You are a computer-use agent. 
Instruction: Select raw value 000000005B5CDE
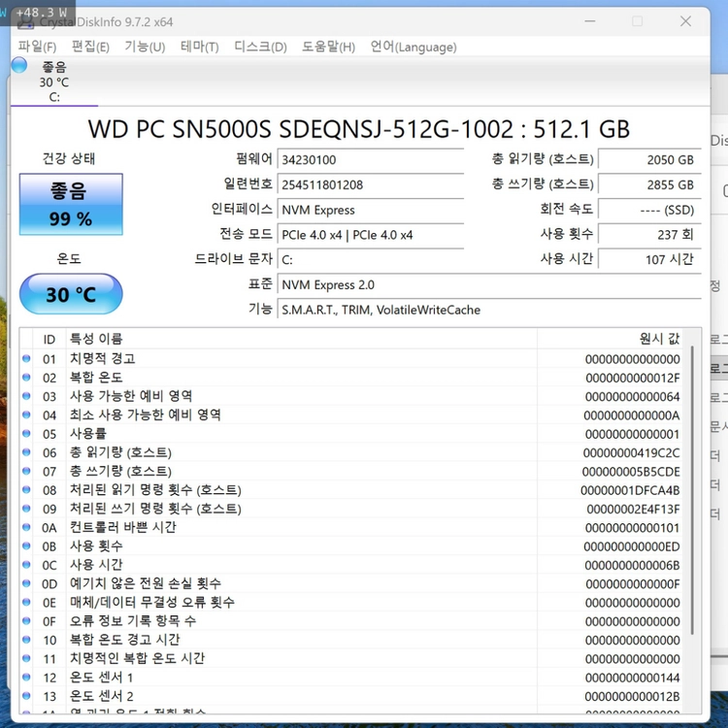click(631, 471)
